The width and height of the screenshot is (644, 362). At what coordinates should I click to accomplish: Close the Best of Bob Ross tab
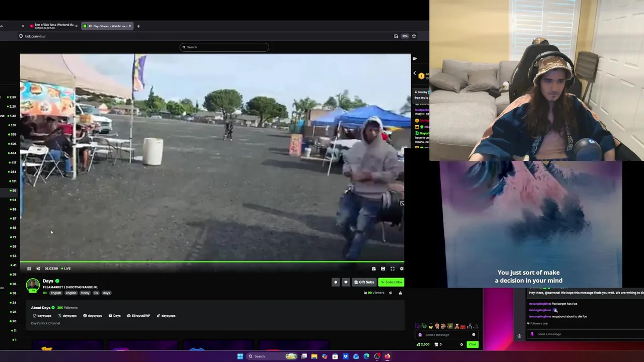[x=76, y=26]
